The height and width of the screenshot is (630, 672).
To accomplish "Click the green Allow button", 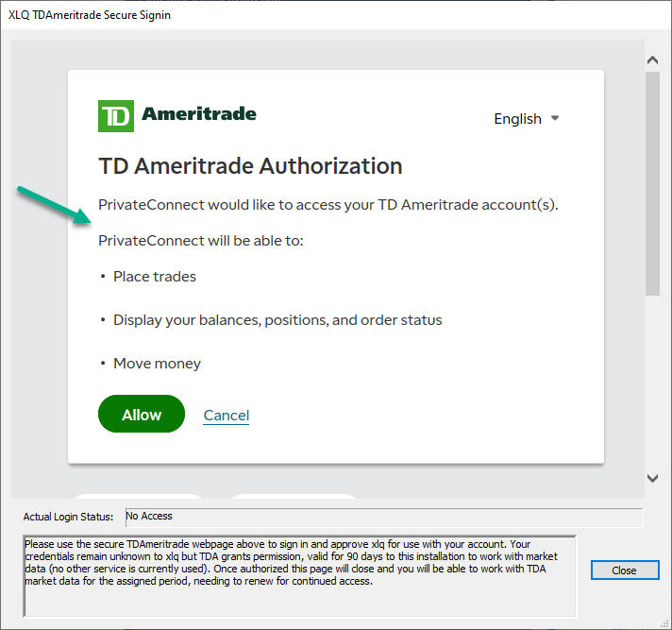I will [x=142, y=414].
